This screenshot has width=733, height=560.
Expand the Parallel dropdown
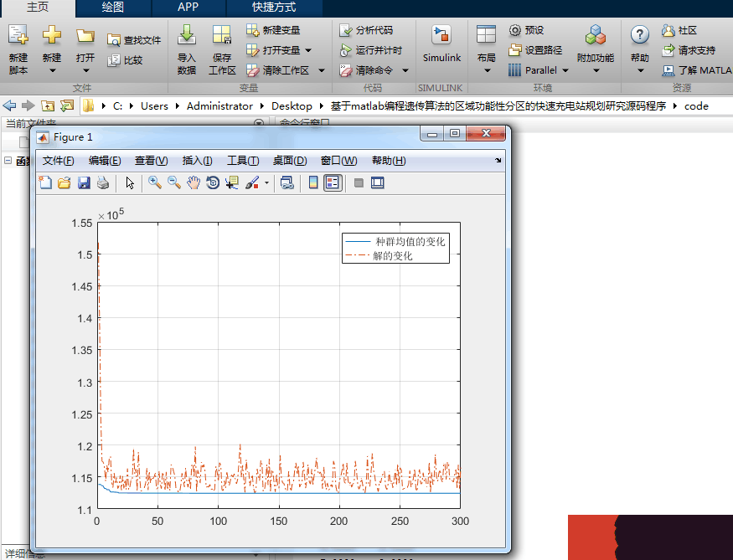click(565, 70)
